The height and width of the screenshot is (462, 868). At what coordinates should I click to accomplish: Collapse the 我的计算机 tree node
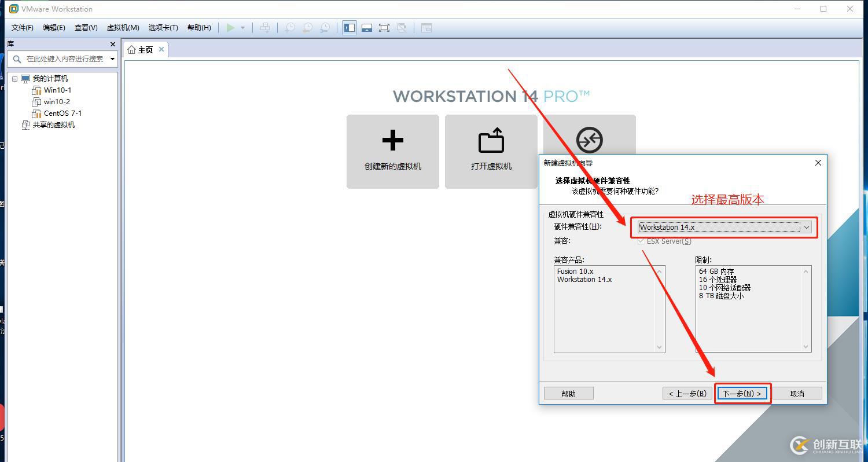15,79
